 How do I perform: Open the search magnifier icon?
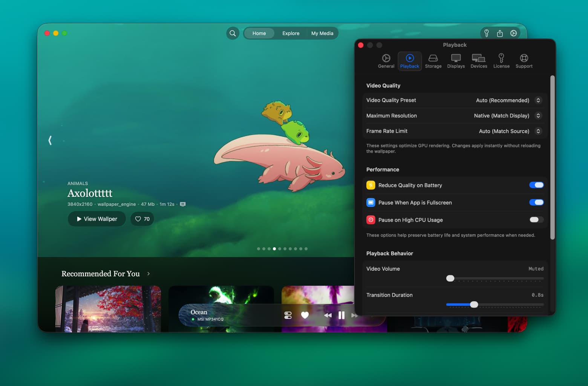(x=233, y=33)
